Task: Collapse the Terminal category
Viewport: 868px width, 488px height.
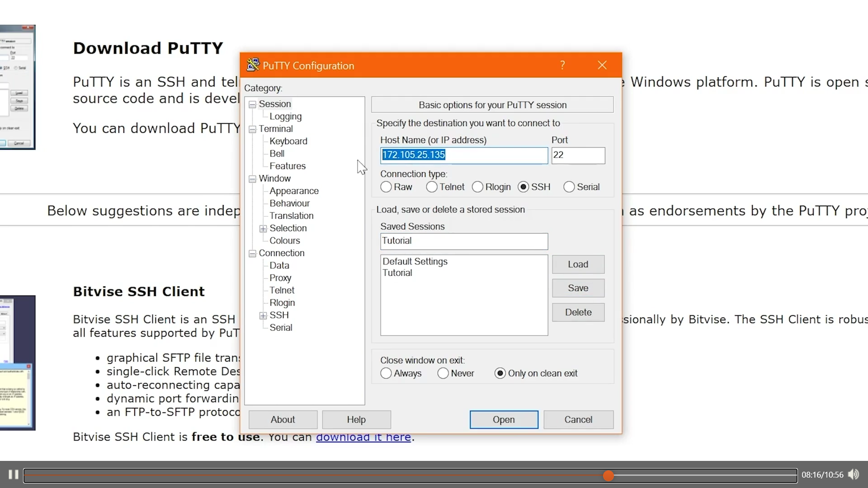Action: (252, 129)
